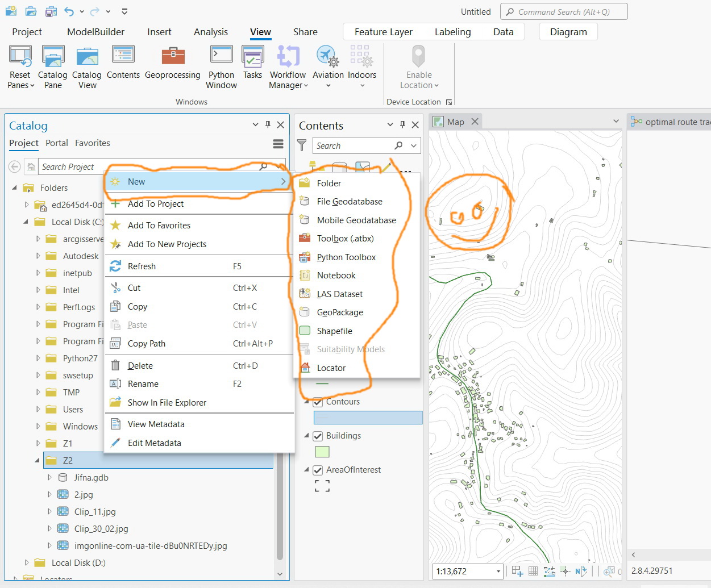Expand the Local Disk (D:) folder

(26, 562)
